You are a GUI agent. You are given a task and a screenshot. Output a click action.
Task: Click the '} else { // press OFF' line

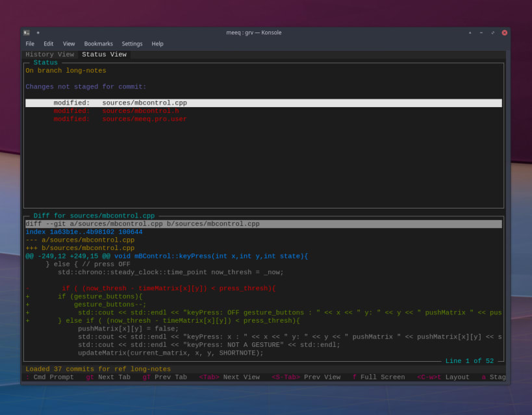(x=88, y=264)
